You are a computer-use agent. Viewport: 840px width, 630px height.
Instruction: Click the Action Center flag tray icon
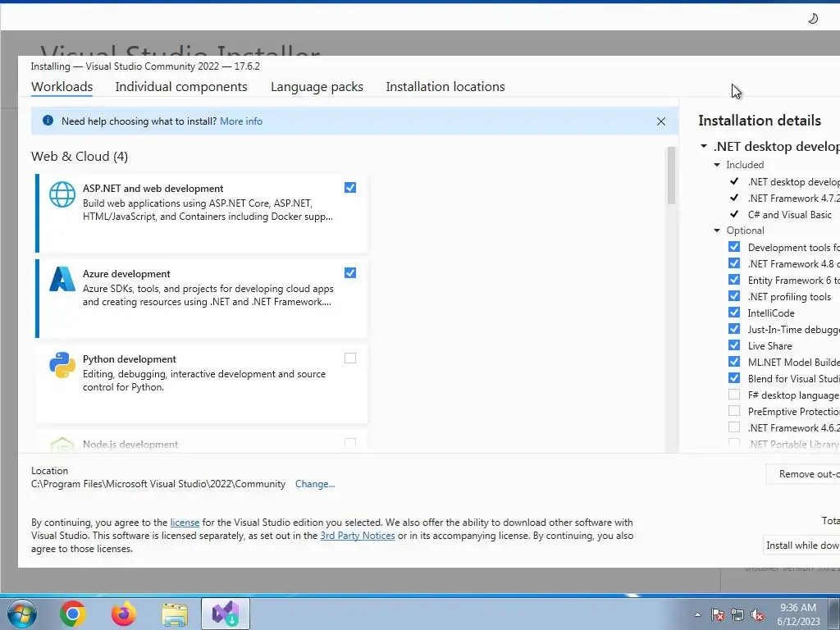tap(718, 614)
